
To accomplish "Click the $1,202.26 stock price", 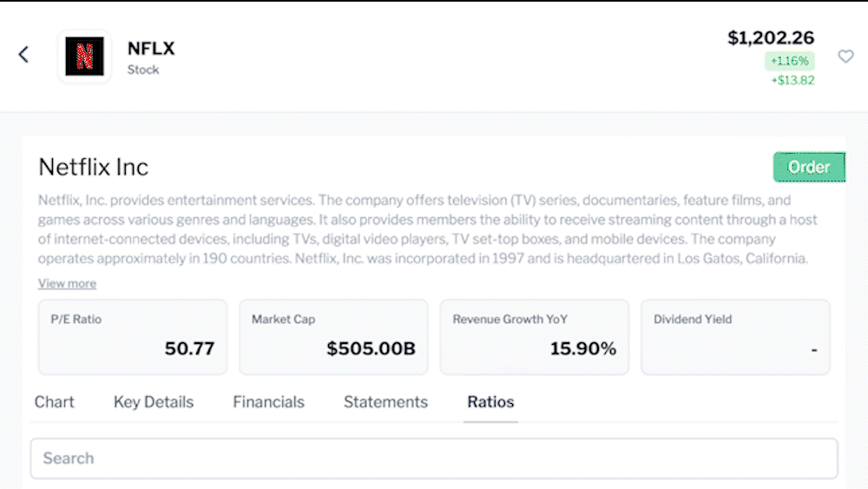I will point(771,37).
